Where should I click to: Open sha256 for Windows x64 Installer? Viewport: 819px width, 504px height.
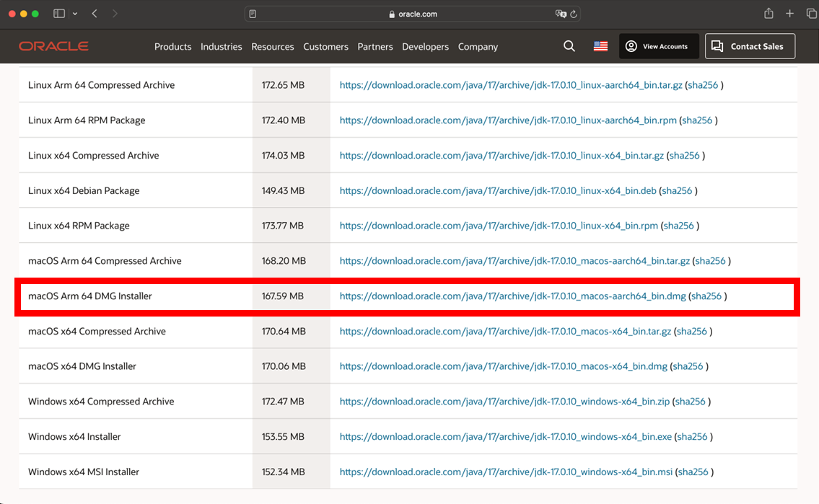[692, 437]
